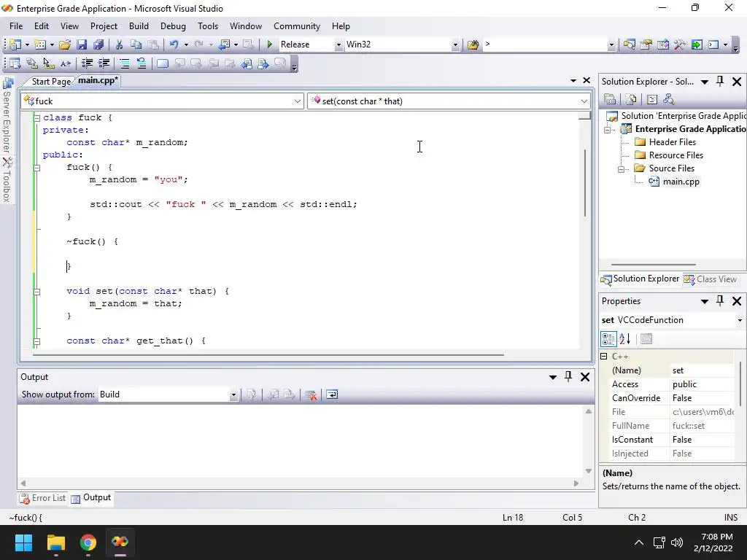Click View Code icon in Solution Explorer
Image resolution: width=747 pixels, height=560 pixels.
(651, 99)
